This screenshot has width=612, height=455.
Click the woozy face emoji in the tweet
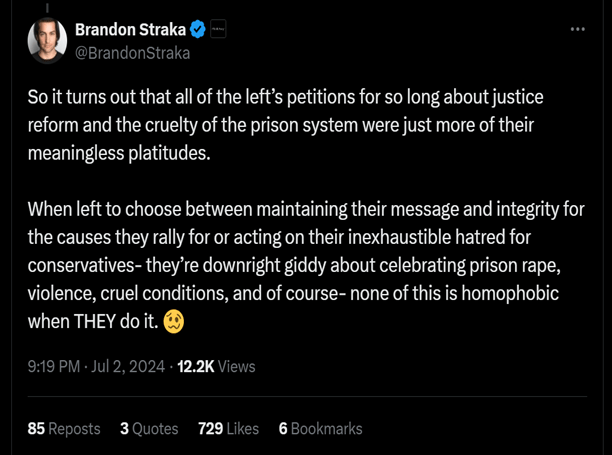click(x=173, y=323)
